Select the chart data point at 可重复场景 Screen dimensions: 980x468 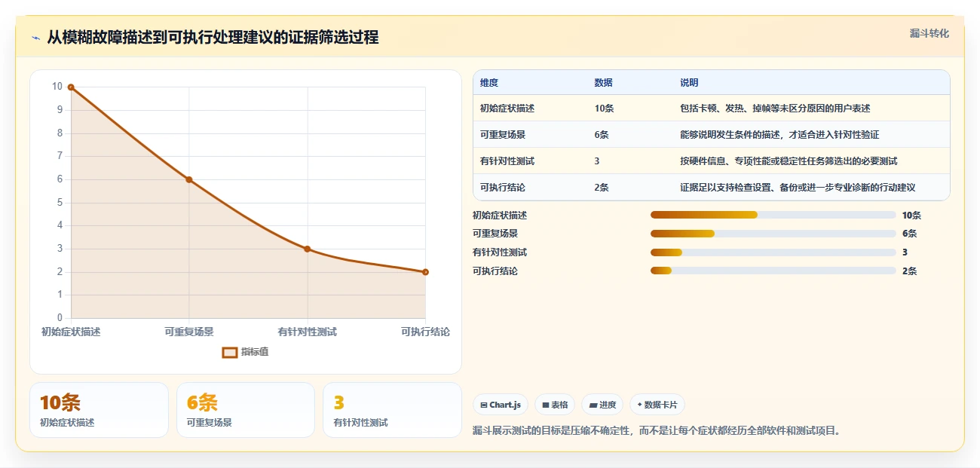189,179
